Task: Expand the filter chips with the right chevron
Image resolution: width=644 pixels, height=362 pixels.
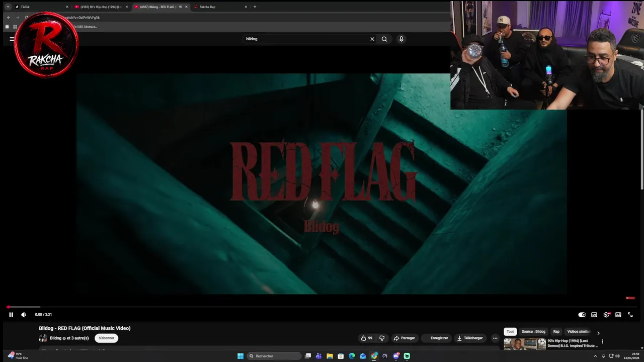Action: (x=598, y=333)
